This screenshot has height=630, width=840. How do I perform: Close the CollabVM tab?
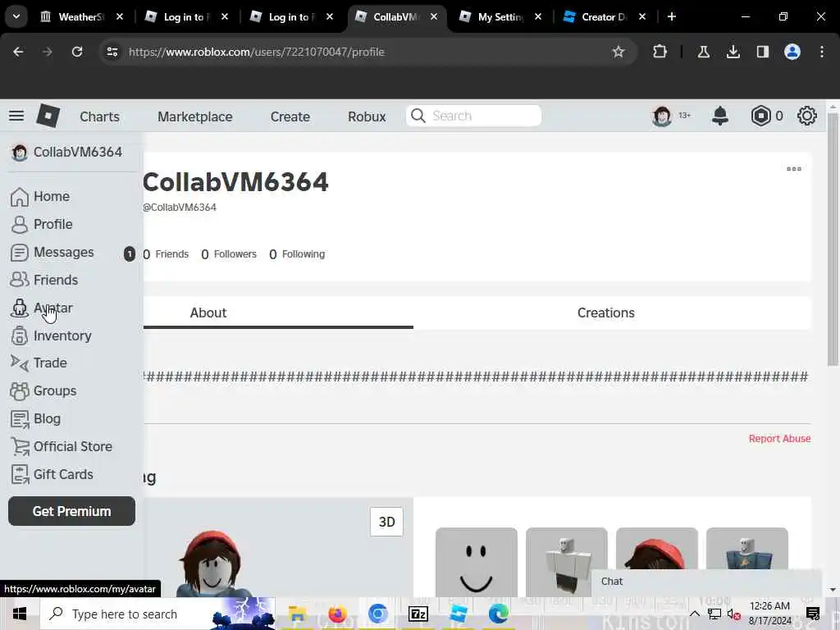(x=433, y=16)
